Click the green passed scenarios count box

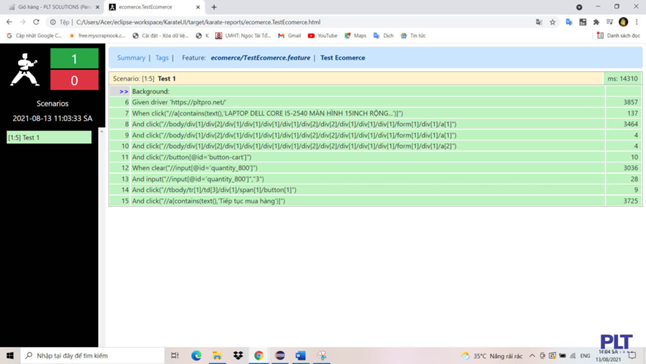74,58
